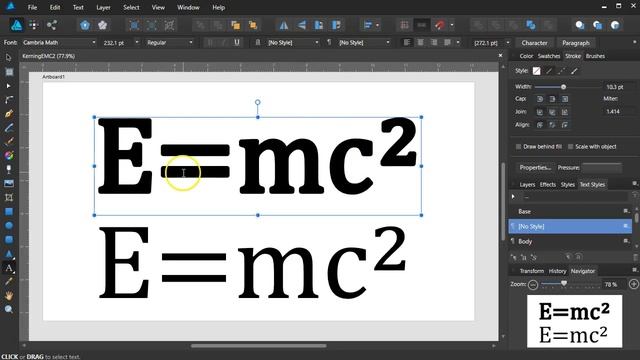Adjust the stroke Width slider
This screenshot has width=640, height=360.
(563, 87)
